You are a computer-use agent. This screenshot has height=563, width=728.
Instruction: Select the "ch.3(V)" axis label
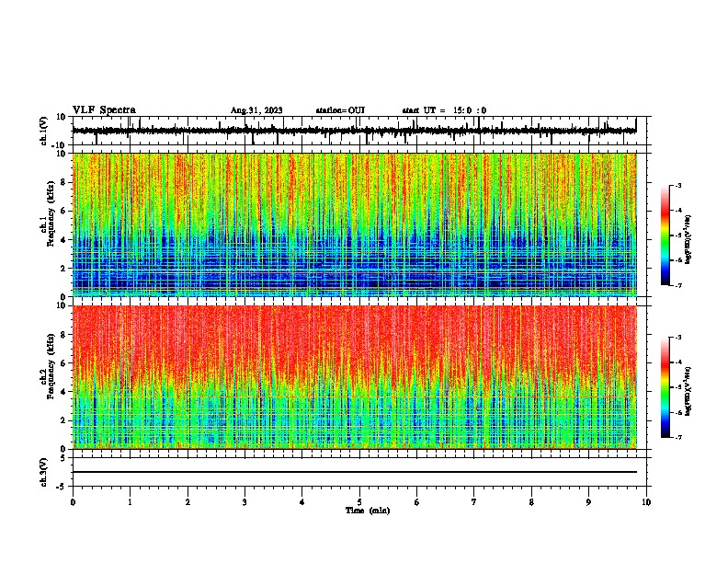(44, 473)
